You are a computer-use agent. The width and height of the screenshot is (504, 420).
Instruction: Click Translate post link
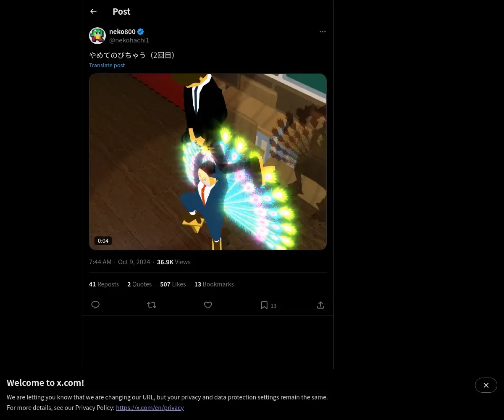[107, 65]
